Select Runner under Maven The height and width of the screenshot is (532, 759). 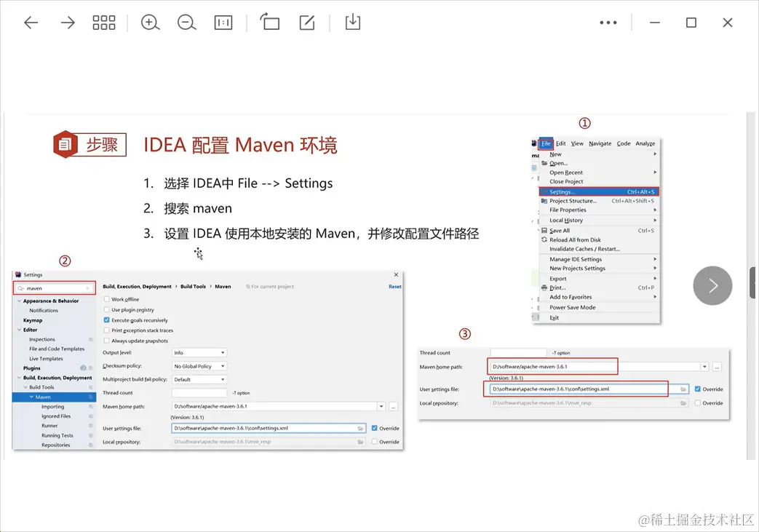point(49,426)
